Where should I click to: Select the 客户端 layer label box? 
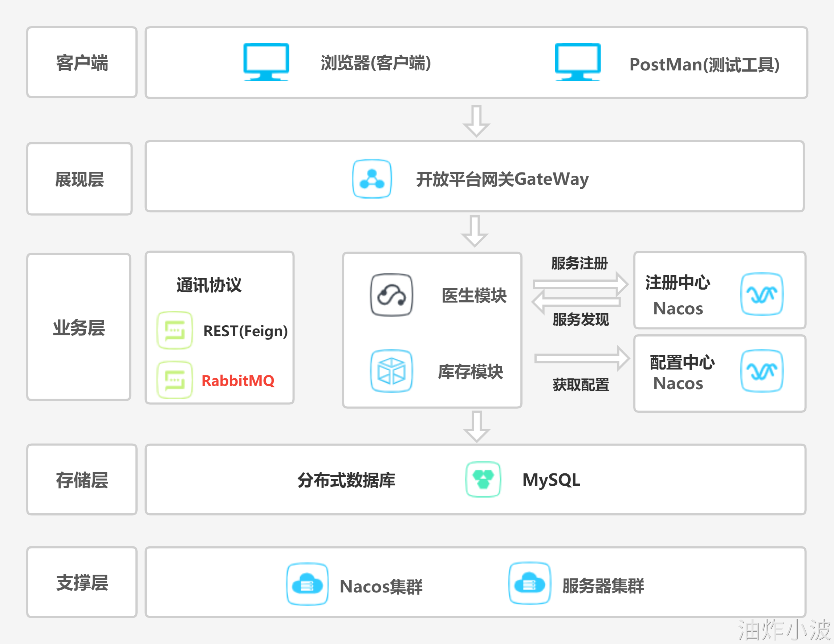(82, 62)
